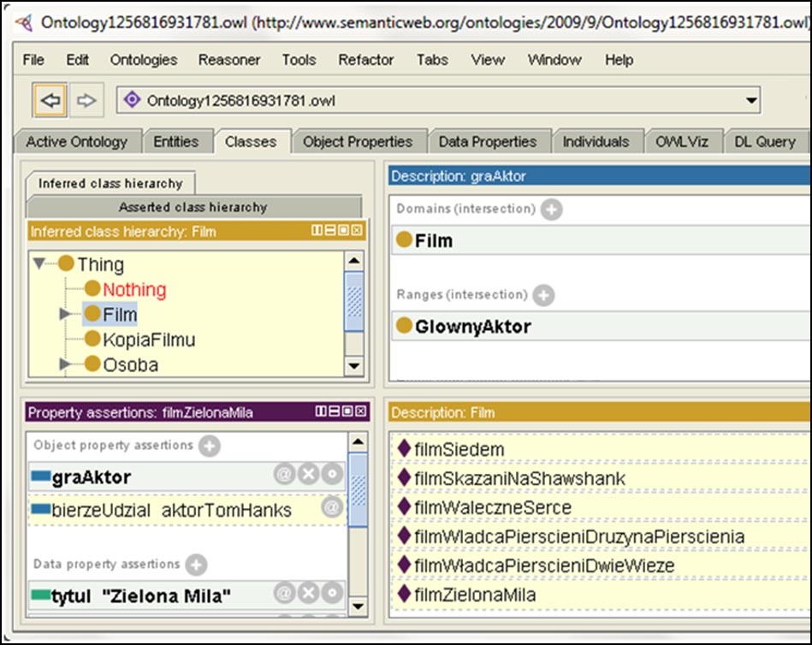The height and width of the screenshot is (645, 812).
Task: Select the filmSkazaniNaShawshank individual
Action: point(519,479)
